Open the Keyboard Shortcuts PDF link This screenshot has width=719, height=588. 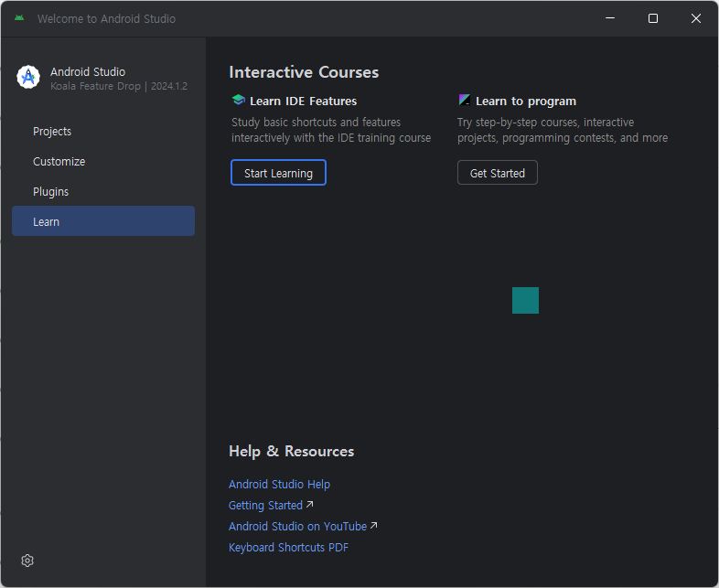click(x=288, y=548)
